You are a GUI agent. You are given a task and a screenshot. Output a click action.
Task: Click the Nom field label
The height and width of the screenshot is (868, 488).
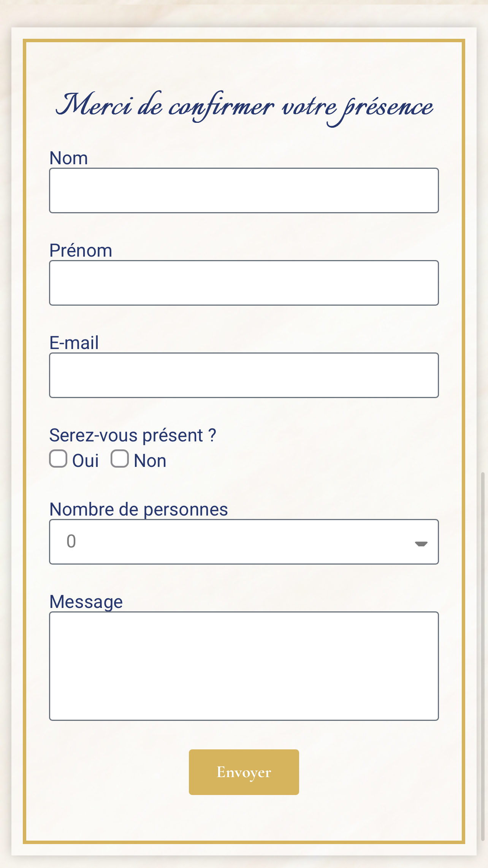(69, 158)
